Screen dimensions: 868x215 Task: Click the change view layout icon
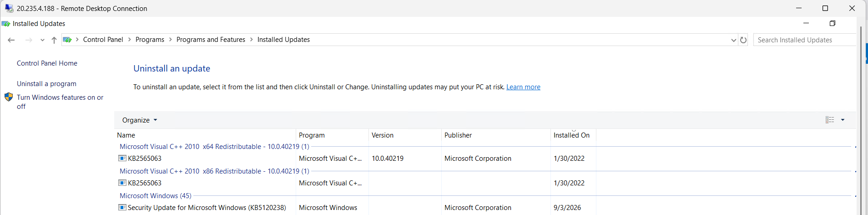(830, 120)
